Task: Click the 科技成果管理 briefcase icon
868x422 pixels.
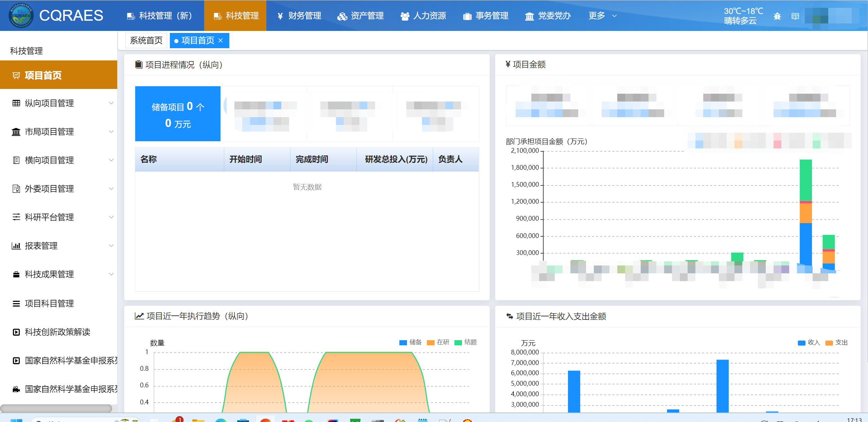Action: [x=16, y=274]
